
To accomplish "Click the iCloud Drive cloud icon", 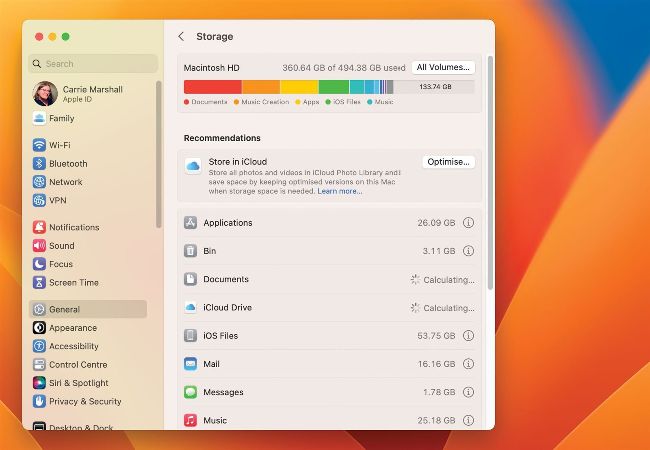I will coord(190,307).
